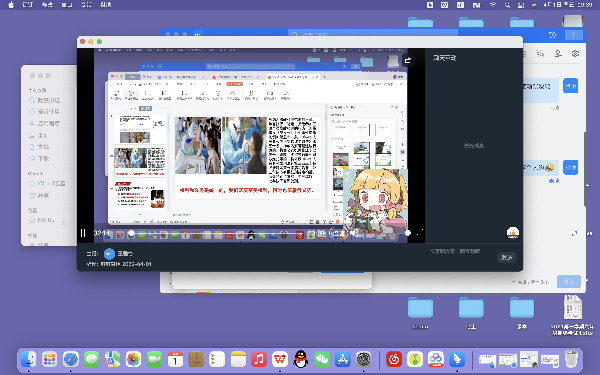The height and width of the screenshot is (375, 600).
Task: Click the speaker icon beside volume slider
Action: pos(354,233)
